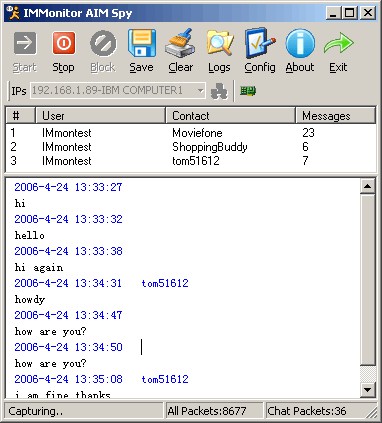The image size is (382, 423).
Task: Sort by the Contact column header
Action: 230,116
